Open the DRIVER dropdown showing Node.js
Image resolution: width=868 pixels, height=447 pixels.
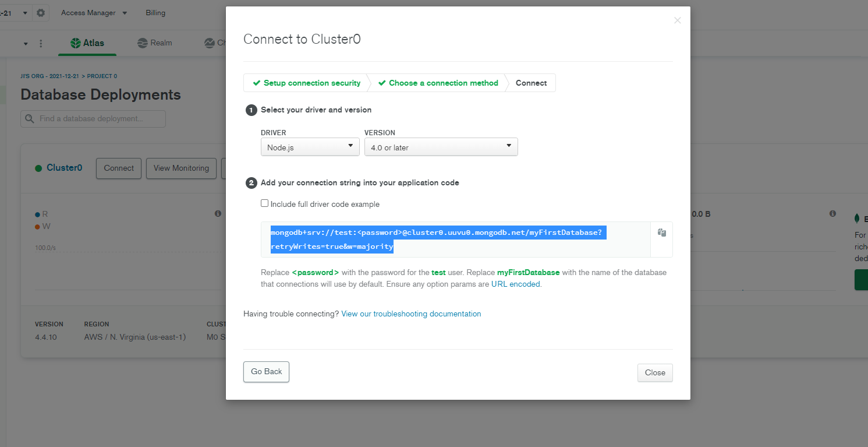(310, 147)
